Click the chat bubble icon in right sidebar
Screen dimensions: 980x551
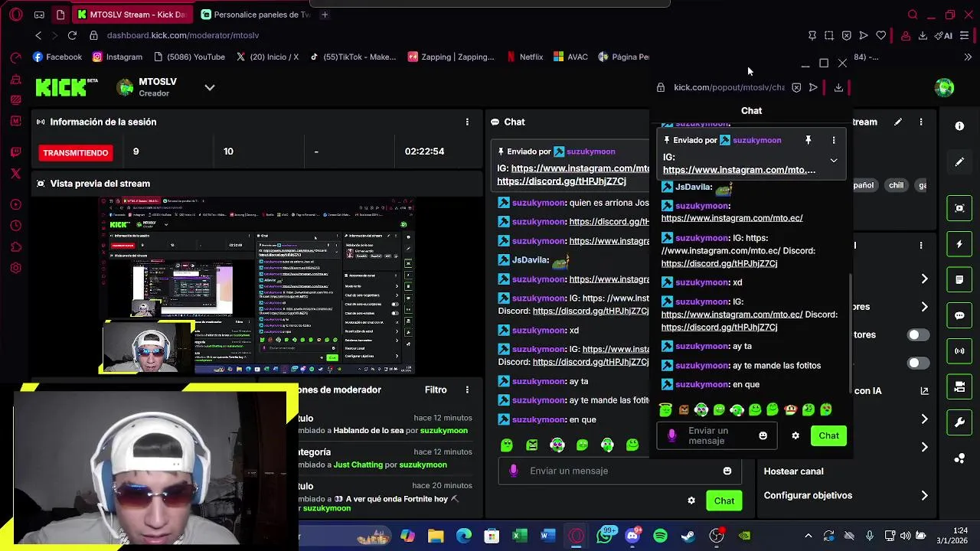959,315
